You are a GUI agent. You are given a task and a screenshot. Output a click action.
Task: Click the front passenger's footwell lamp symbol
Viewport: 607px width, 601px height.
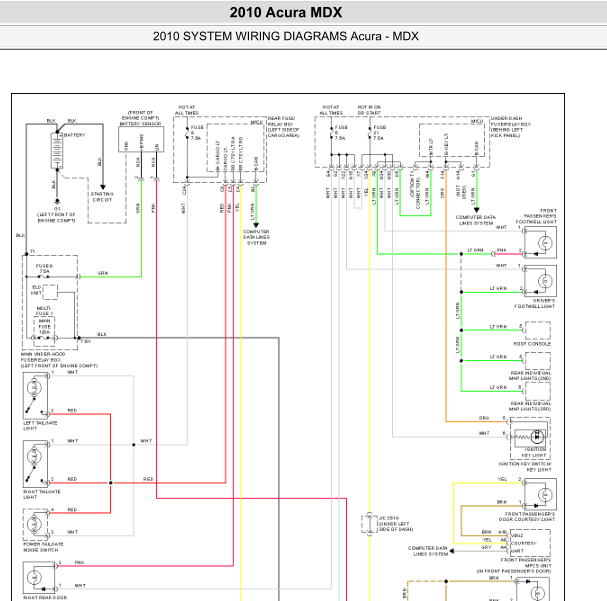(x=545, y=243)
